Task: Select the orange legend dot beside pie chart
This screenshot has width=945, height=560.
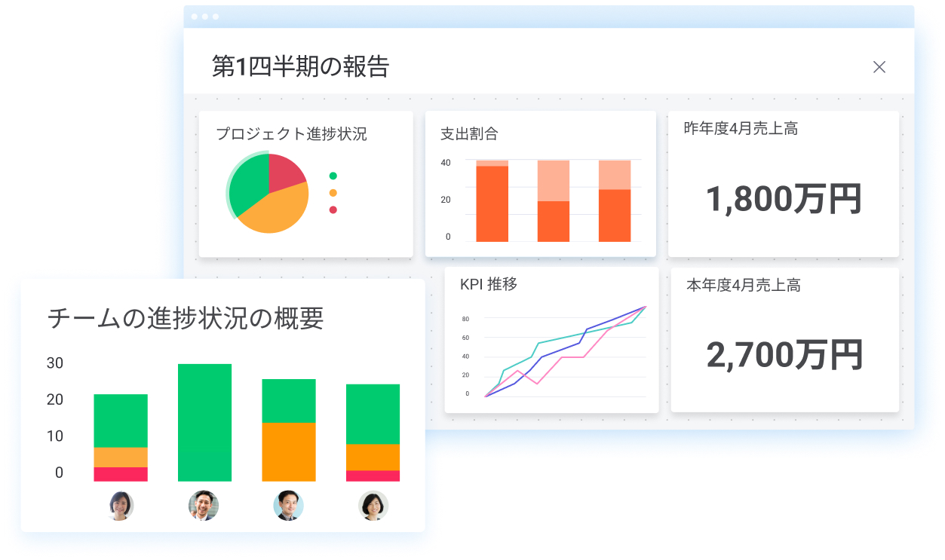Action: click(x=333, y=193)
